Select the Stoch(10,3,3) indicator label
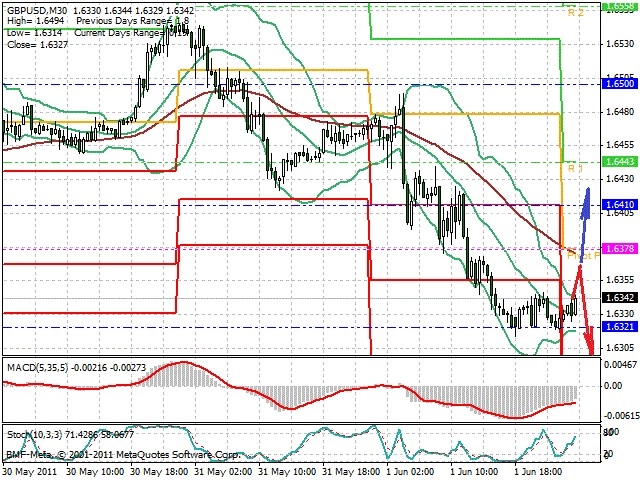The height and width of the screenshot is (480, 640). [35, 434]
